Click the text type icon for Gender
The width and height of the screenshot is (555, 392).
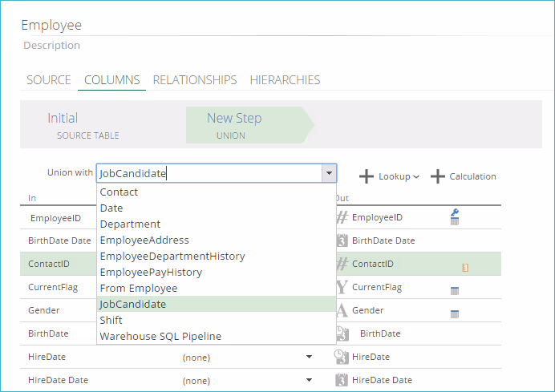tap(342, 310)
